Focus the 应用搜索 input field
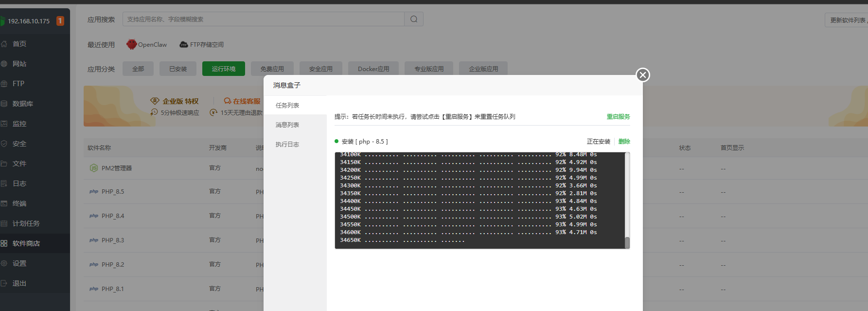Screen dimensions: 868x311 tap(264, 19)
